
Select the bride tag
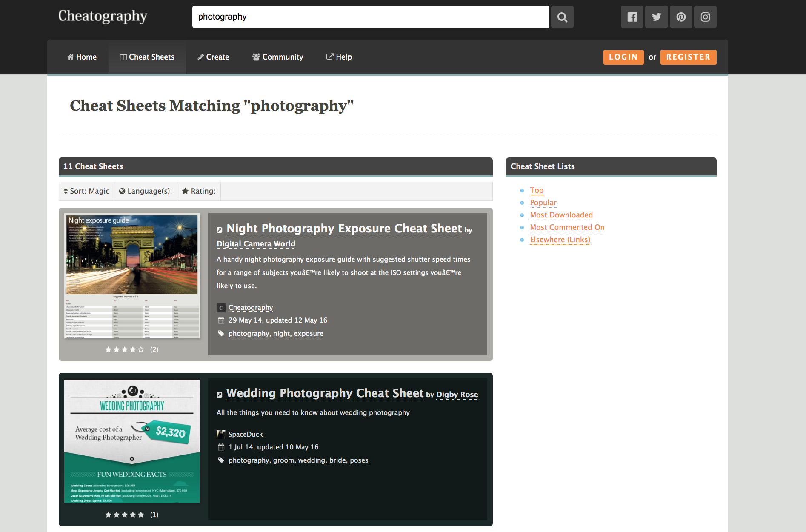coord(337,460)
